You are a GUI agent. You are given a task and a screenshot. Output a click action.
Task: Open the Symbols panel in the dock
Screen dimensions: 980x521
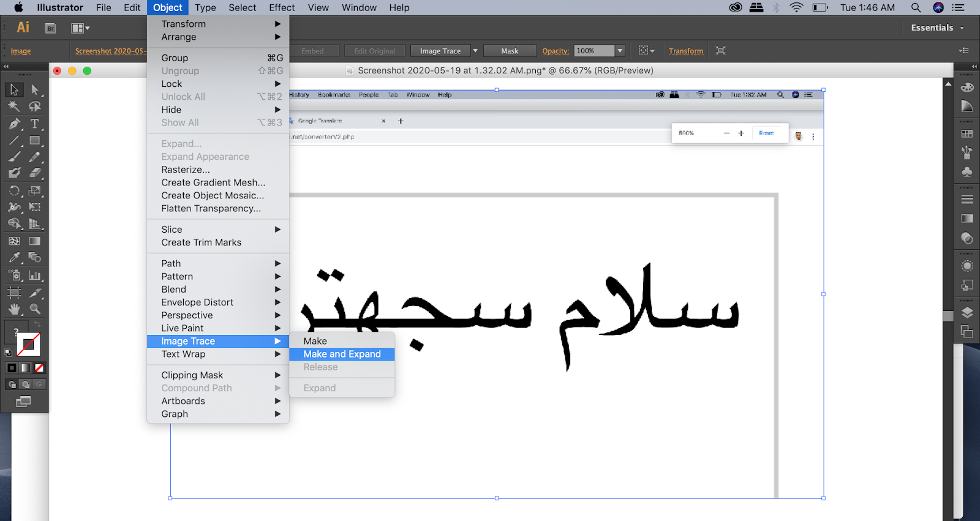click(x=967, y=172)
